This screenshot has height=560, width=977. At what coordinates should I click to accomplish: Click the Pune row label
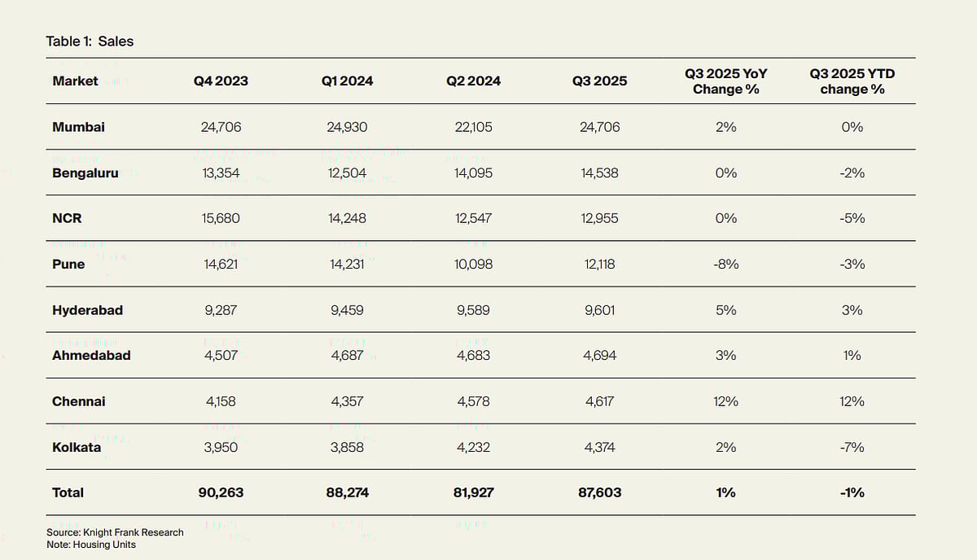click(68, 264)
